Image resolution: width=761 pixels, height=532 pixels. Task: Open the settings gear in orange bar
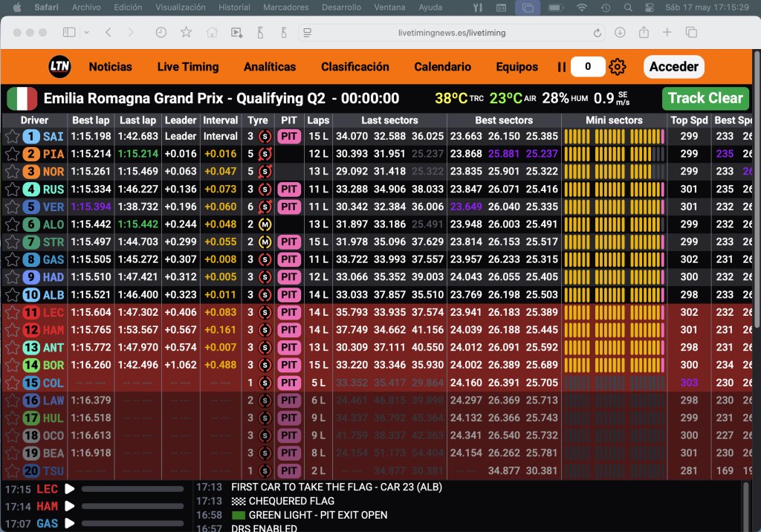tap(618, 67)
